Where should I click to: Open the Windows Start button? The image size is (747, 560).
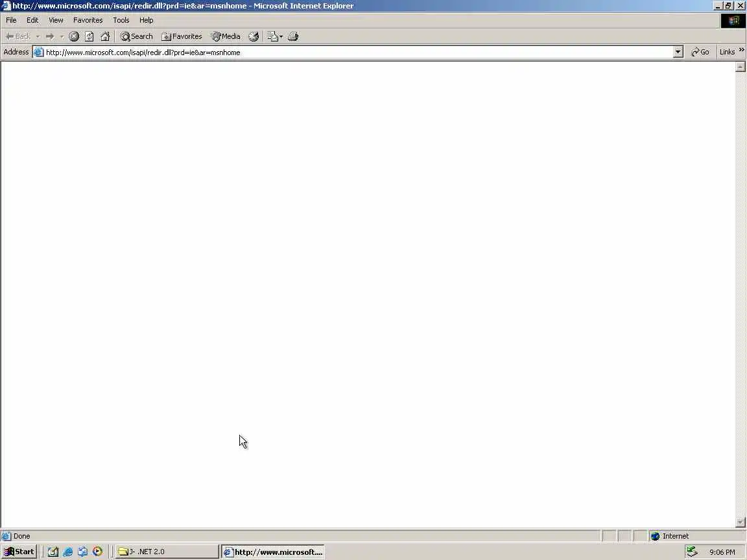(19, 552)
